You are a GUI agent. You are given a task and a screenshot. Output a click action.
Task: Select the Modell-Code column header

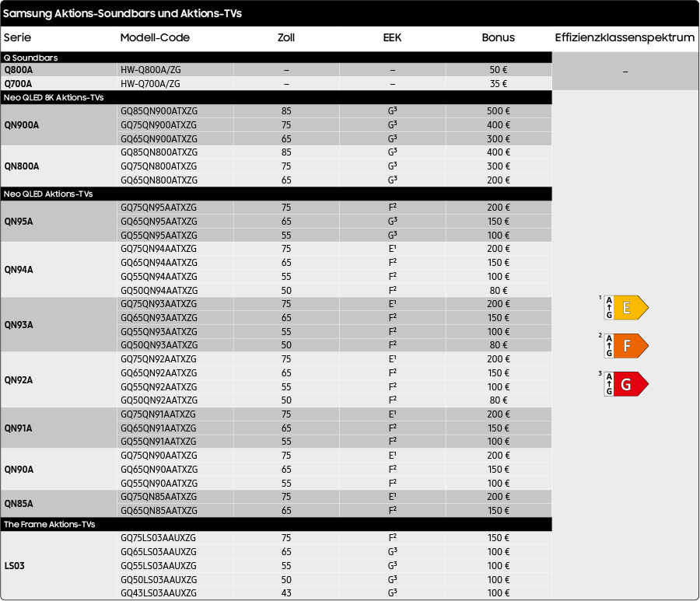(155, 37)
